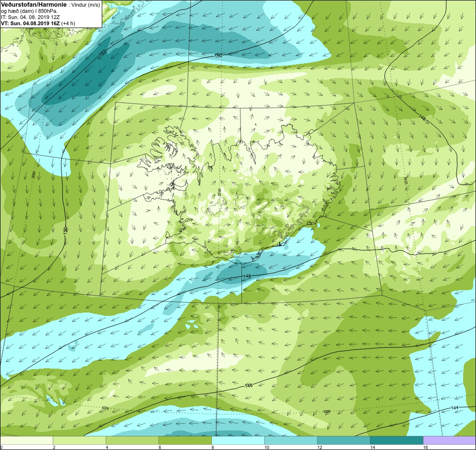This screenshot has width=476, height=450.
Task: Click the '(+4 h)' forecast offset text
Action: (68, 23)
